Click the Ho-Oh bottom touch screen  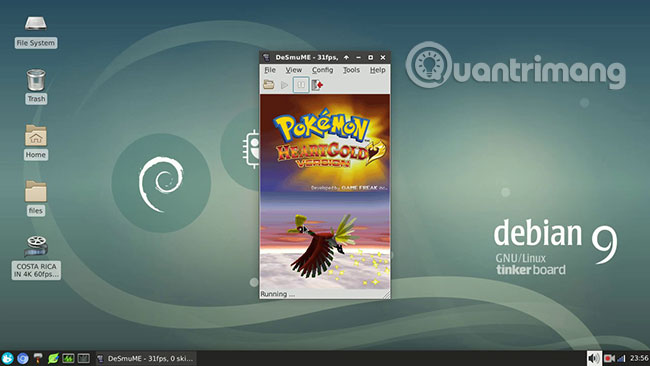click(x=325, y=240)
